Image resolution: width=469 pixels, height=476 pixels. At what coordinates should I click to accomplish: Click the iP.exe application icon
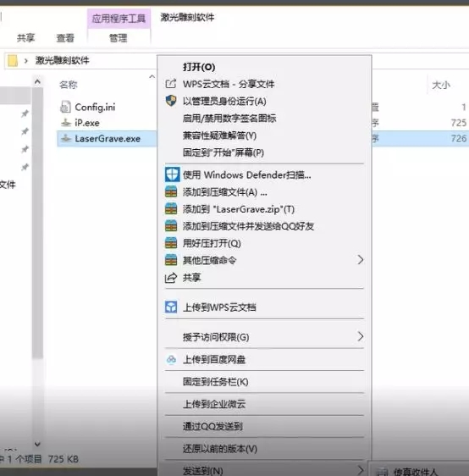66,123
